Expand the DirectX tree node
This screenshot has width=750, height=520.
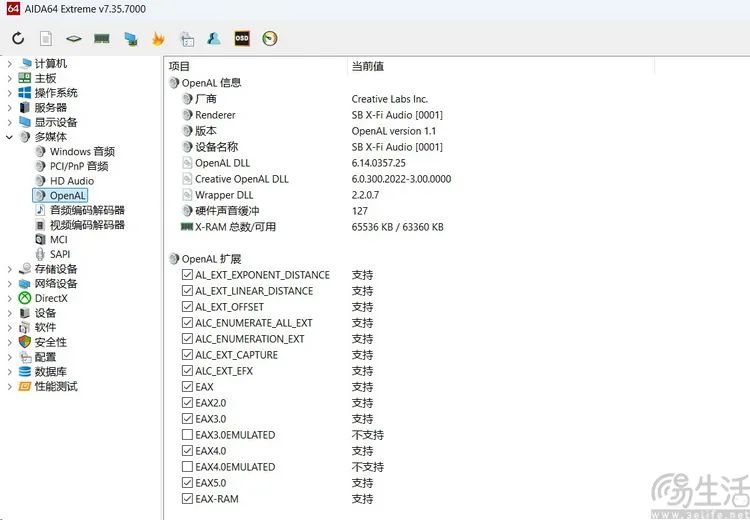pyautogui.click(x=10, y=298)
